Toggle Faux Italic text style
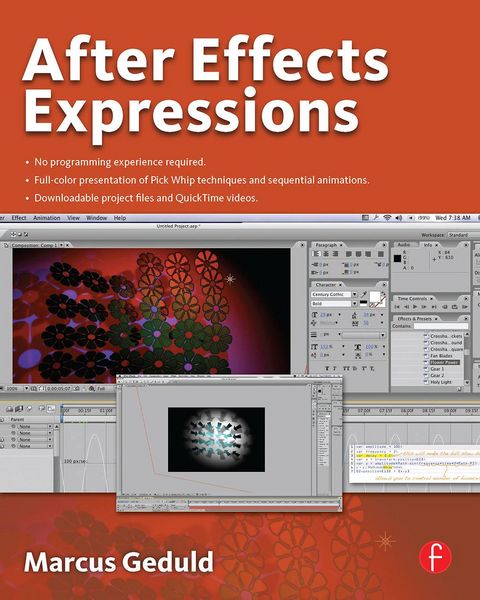The width and height of the screenshot is (480, 600). 335,368
